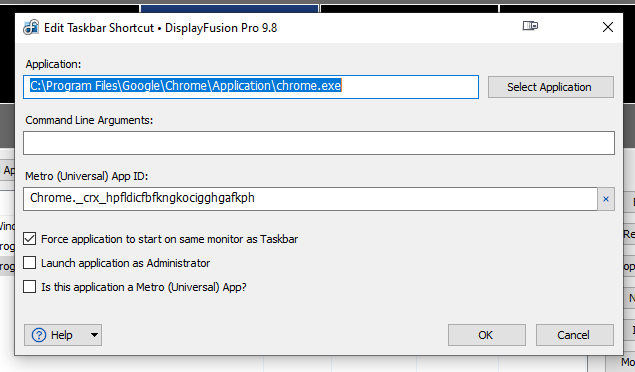Screen dimensions: 635x372
Task: Open the Help button dropdown arrow
Action: pos(94,335)
